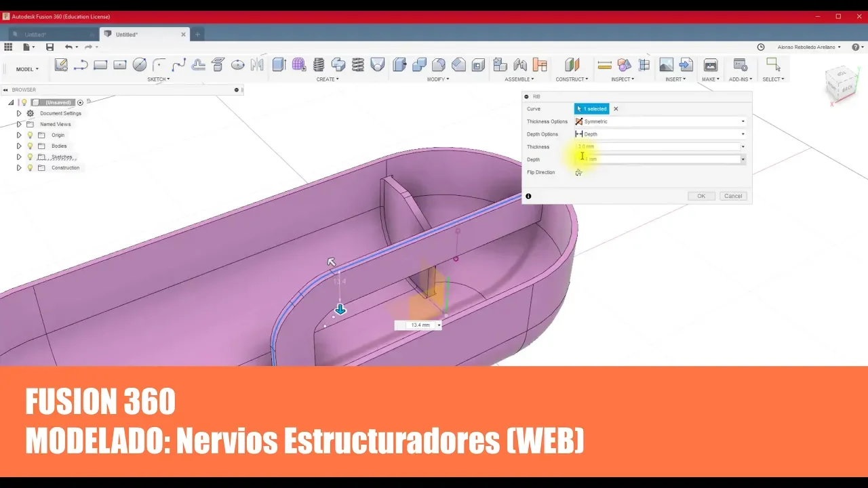The width and height of the screenshot is (868, 488).
Task: Select the 3D Print make tool
Action: coord(711,65)
